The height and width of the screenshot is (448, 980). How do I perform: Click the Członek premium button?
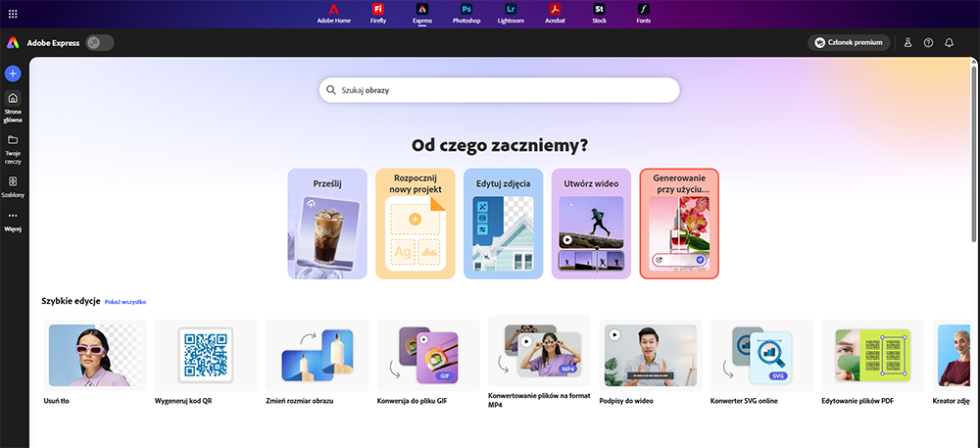pos(849,42)
